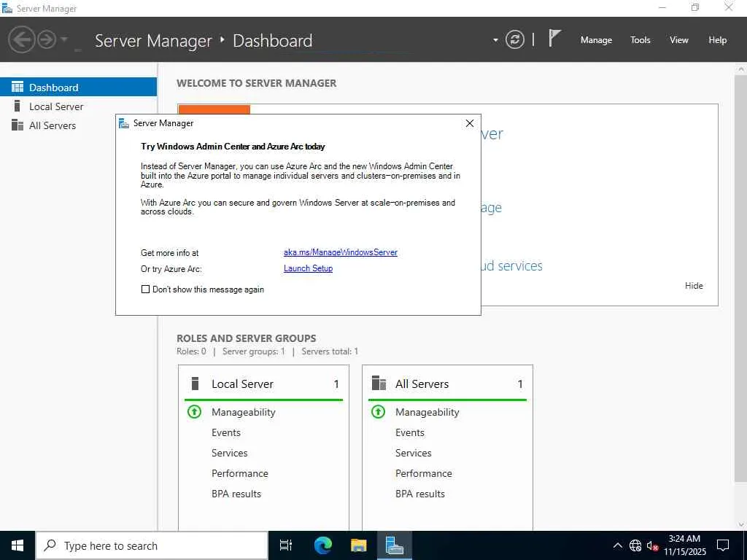
Task: Open the aka.ms/ManageWindowsServer link
Action: (340, 252)
